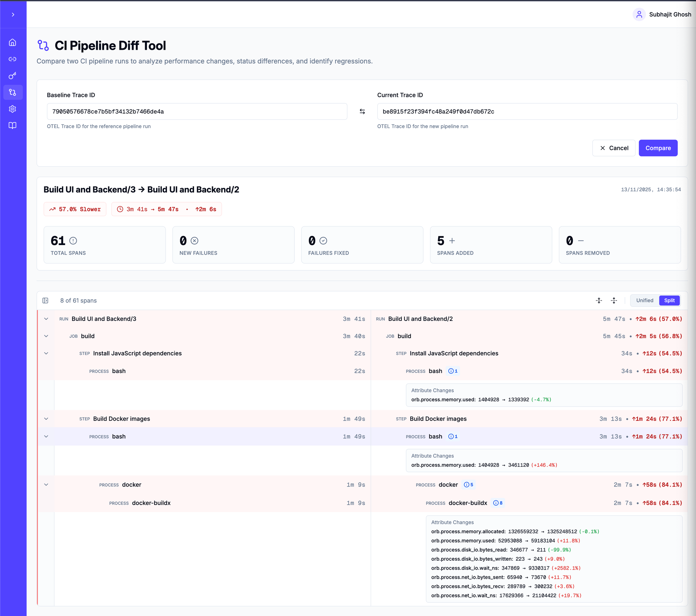The height and width of the screenshot is (616, 696).
Task: Open the settings gear in sidebar
Action: click(x=13, y=109)
